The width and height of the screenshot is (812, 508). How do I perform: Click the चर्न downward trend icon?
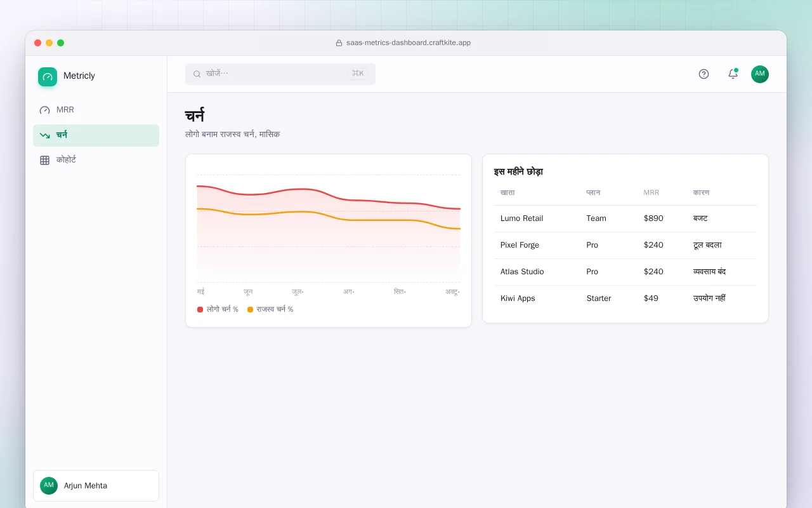(44, 135)
